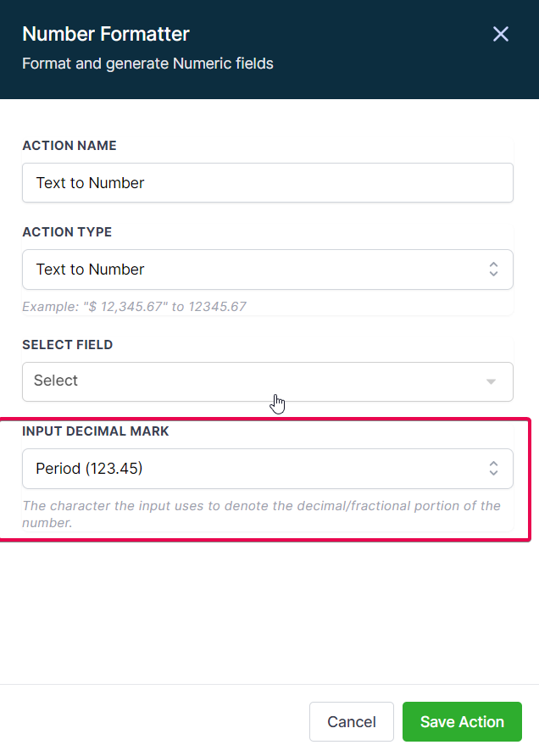Image resolution: width=539 pixels, height=756 pixels.
Task: Click the green Save Action button
Action: (462, 722)
